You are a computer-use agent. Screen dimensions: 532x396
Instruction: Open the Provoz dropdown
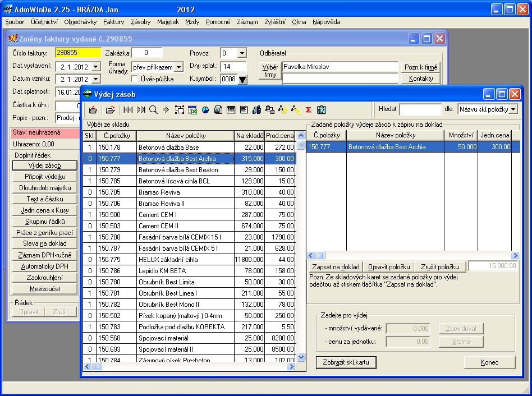tap(242, 53)
